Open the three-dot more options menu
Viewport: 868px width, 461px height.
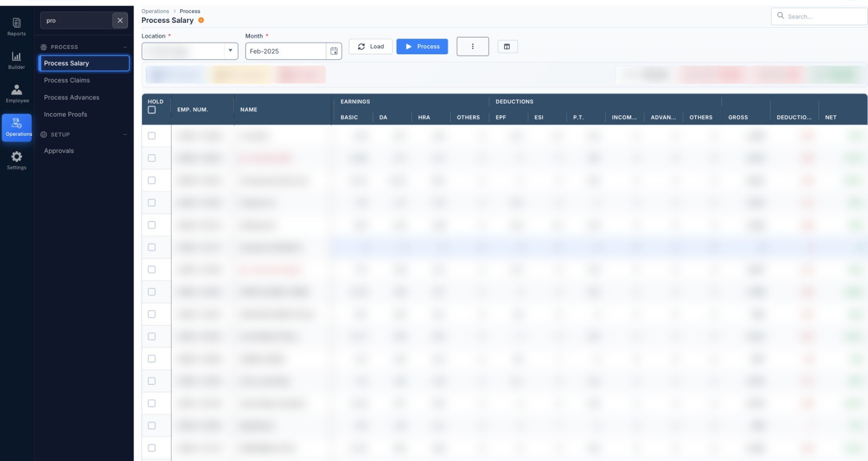[x=473, y=47]
